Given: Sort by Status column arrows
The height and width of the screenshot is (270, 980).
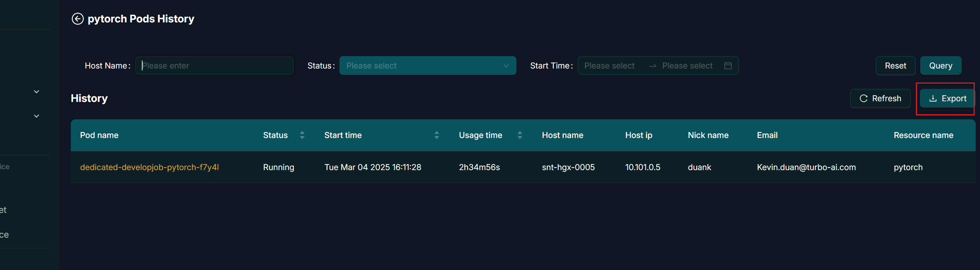Looking at the screenshot, I should [302, 135].
